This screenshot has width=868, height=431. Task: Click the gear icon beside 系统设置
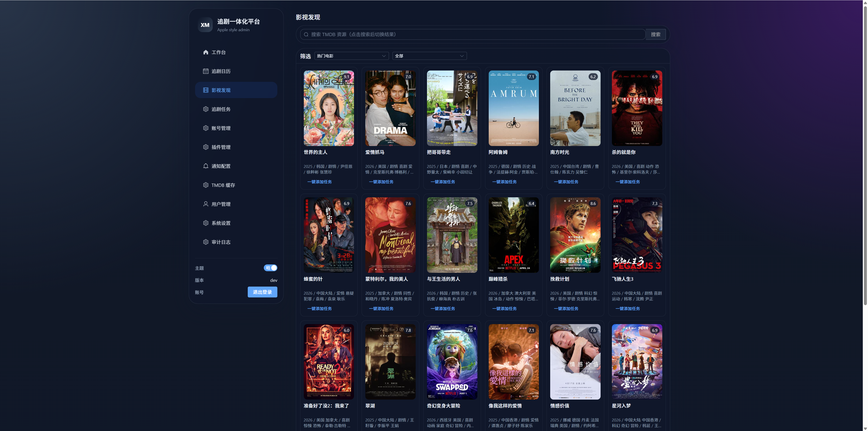(x=205, y=223)
